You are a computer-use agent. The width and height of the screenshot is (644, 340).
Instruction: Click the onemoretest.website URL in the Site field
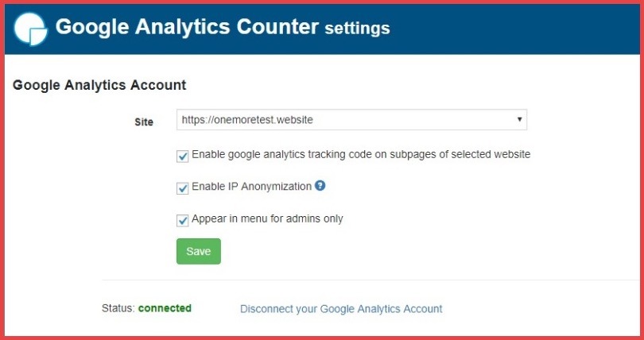pyautogui.click(x=247, y=120)
